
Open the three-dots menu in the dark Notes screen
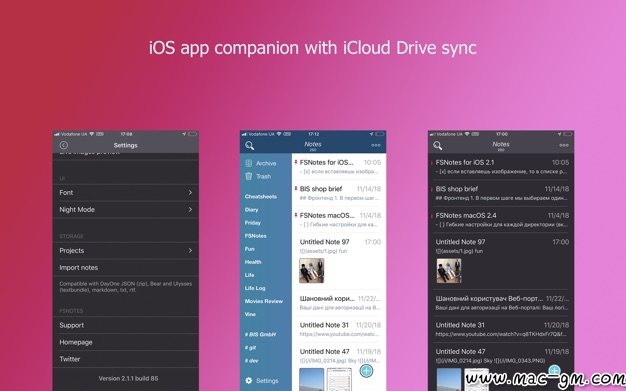pyautogui.click(x=564, y=145)
